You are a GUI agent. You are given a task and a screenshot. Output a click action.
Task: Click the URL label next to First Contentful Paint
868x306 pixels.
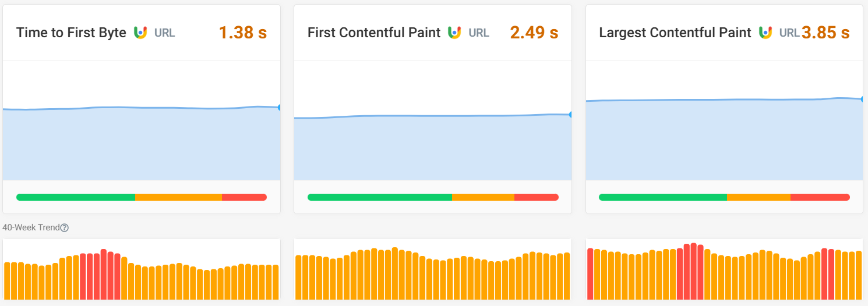point(479,33)
